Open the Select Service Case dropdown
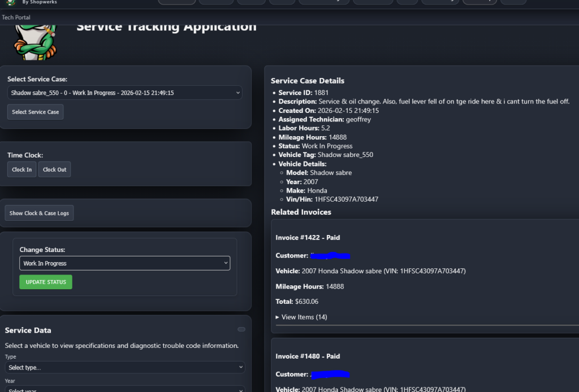The height and width of the screenshot is (392, 579). point(125,93)
